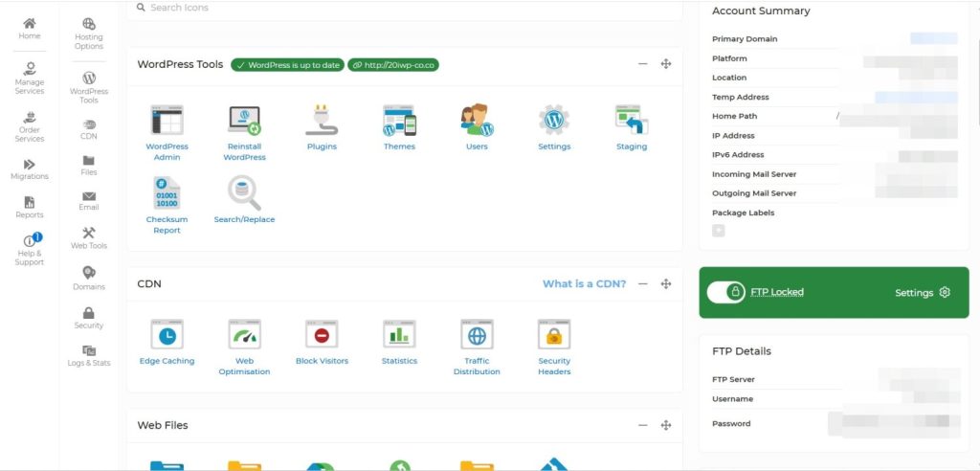Image resolution: width=980 pixels, height=471 pixels.
Task: Collapse the WordPress Tools panel
Action: [x=642, y=64]
